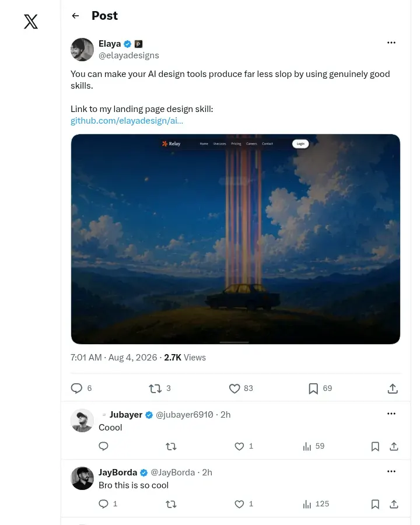Open the Relay landing page image
This screenshot has height=525, width=420.
tap(236, 239)
